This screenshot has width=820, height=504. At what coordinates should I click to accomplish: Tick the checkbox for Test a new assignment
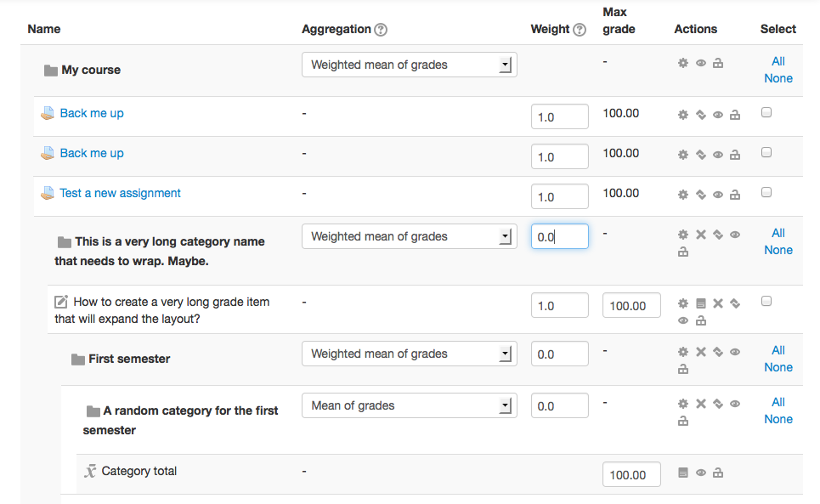coord(766,192)
